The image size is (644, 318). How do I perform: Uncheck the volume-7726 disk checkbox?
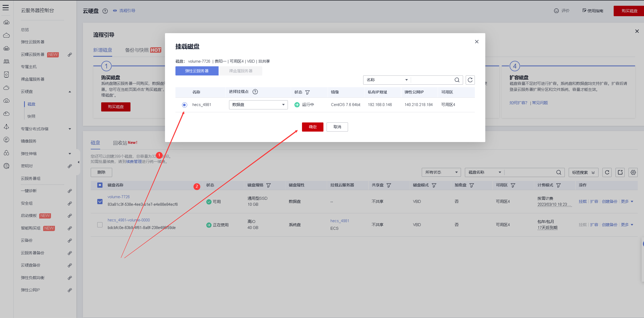coord(100,202)
